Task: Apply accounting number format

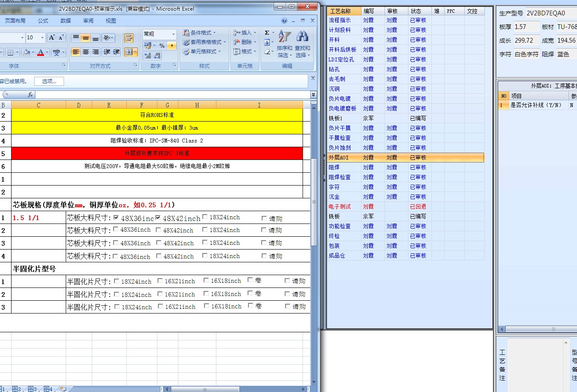Action: pyautogui.click(x=148, y=45)
